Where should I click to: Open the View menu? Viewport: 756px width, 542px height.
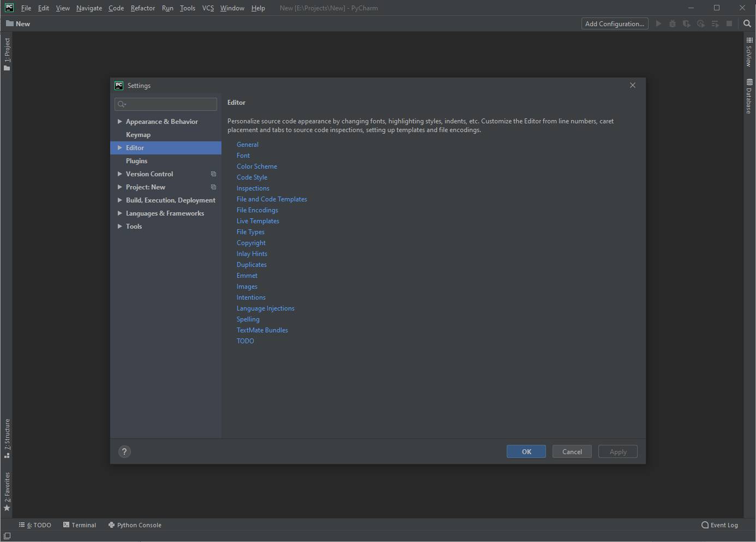pos(63,8)
